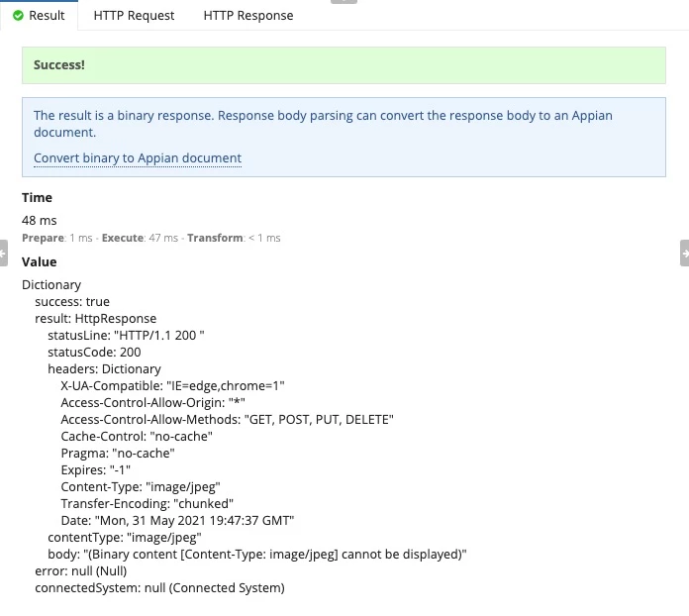Open the HTTP Request tab
Image resolution: width=689 pixels, height=616 pixels.
point(134,16)
